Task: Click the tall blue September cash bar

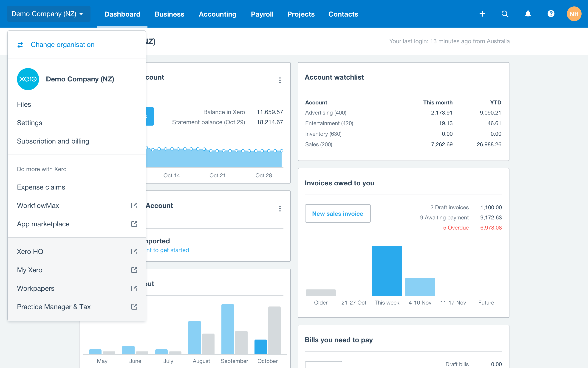Action: click(227, 329)
